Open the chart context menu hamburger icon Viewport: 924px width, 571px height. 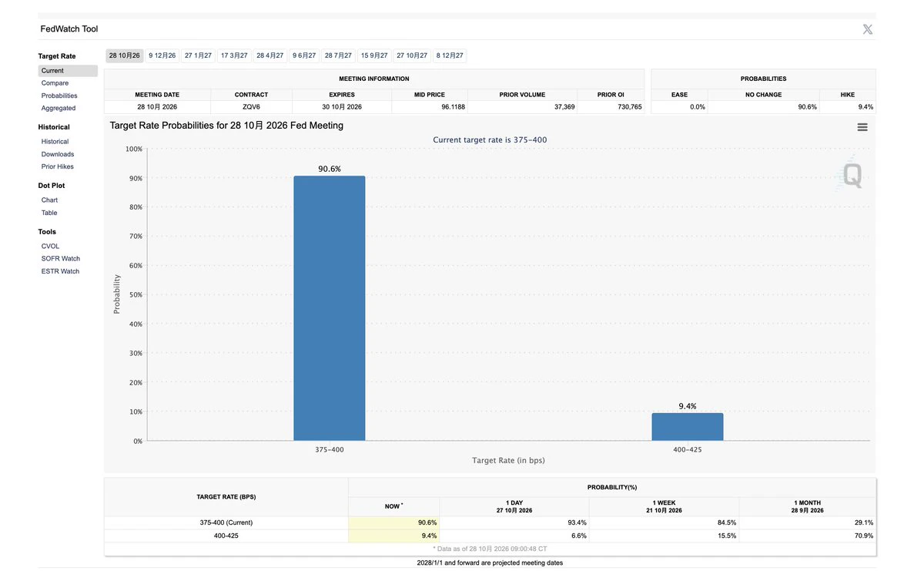pos(862,127)
